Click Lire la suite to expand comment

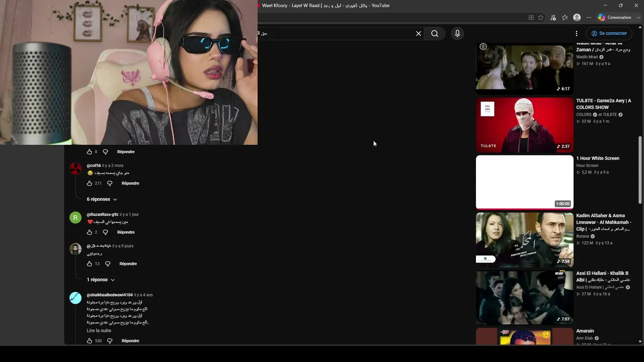pyautogui.click(x=99, y=331)
